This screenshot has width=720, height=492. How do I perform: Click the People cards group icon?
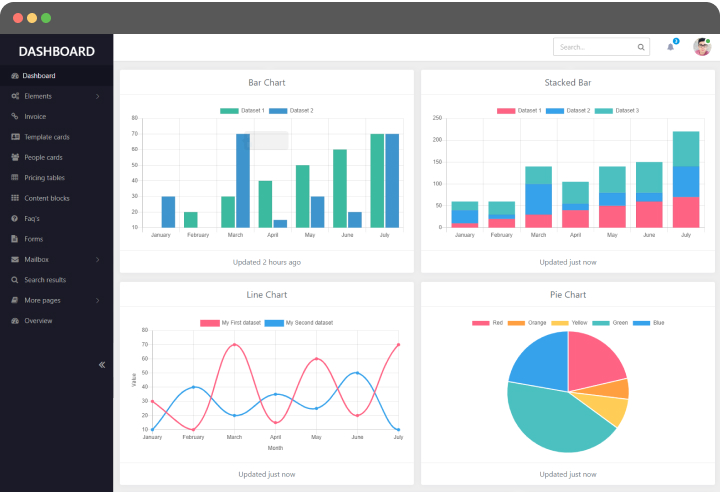pyautogui.click(x=15, y=157)
